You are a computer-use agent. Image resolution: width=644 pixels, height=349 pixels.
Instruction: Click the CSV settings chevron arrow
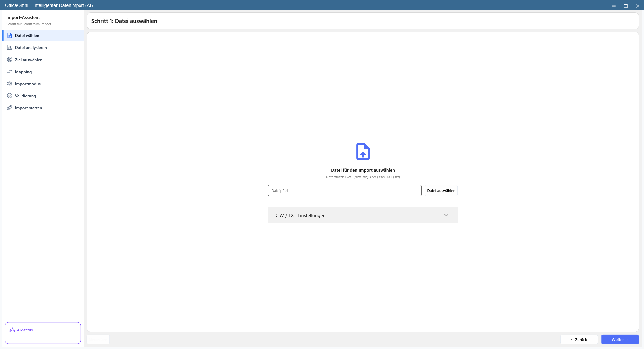[x=446, y=215]
